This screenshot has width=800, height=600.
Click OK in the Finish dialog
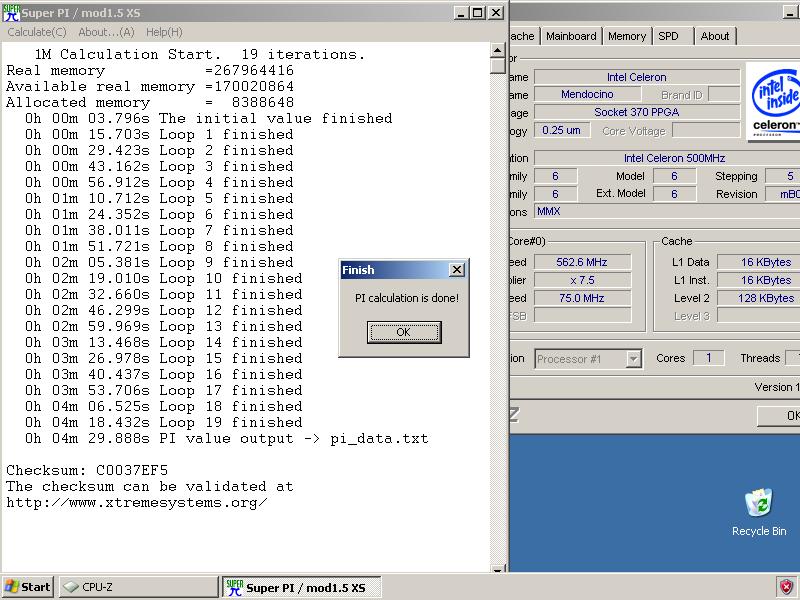point(404,332)
